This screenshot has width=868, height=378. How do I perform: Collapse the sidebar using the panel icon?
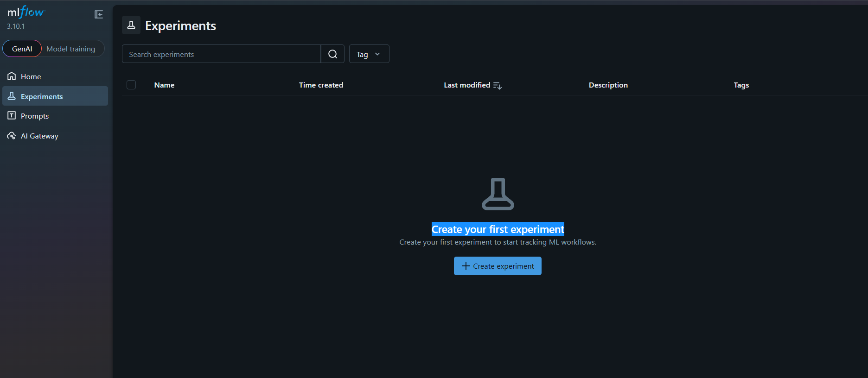tap(99, 14)
